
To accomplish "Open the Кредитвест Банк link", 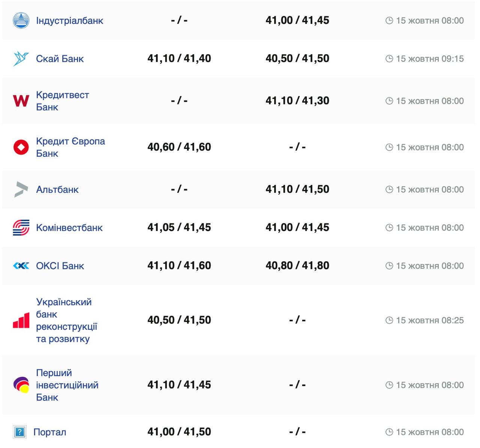I will click(62, 101).
